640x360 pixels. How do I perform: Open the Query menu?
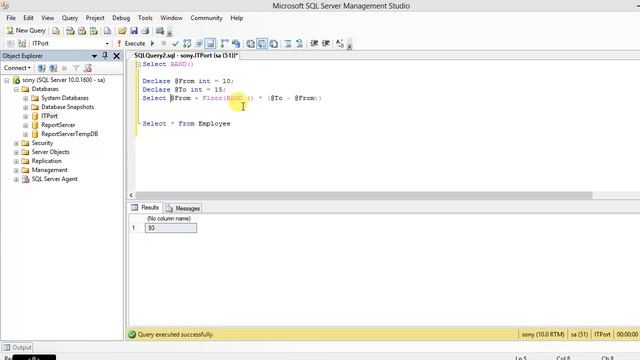tap(70, 18)
